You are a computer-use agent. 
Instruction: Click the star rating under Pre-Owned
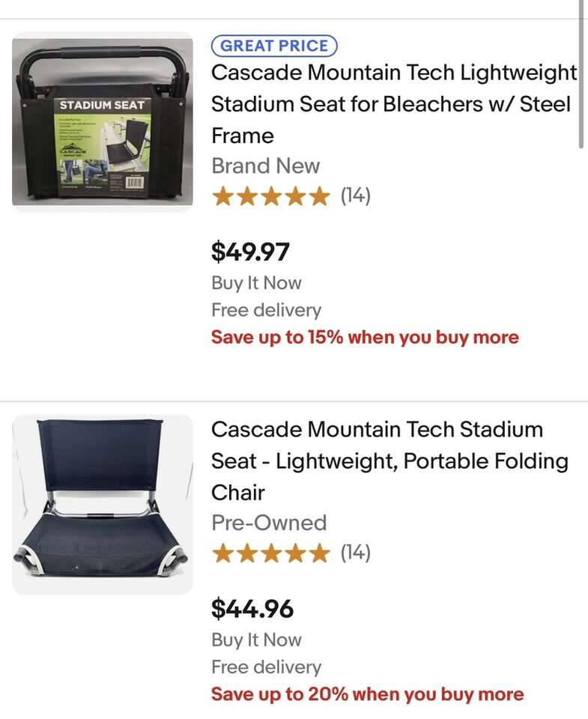[270, 553]
